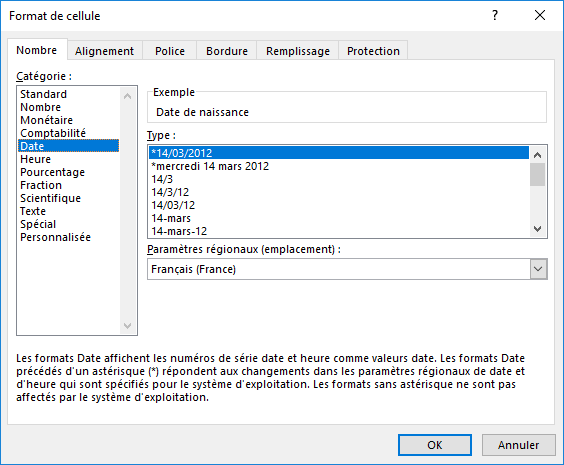Screen dimensions: 564x465
Task: Click the Type list scroll-down arrow
Action: click(x=537, y=229)
